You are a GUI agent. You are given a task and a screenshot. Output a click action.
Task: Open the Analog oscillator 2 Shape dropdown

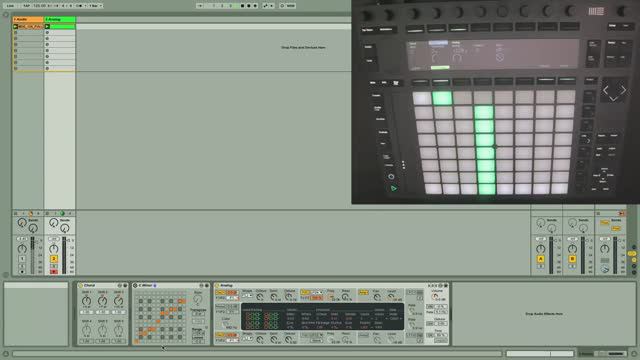click(247, 338)
